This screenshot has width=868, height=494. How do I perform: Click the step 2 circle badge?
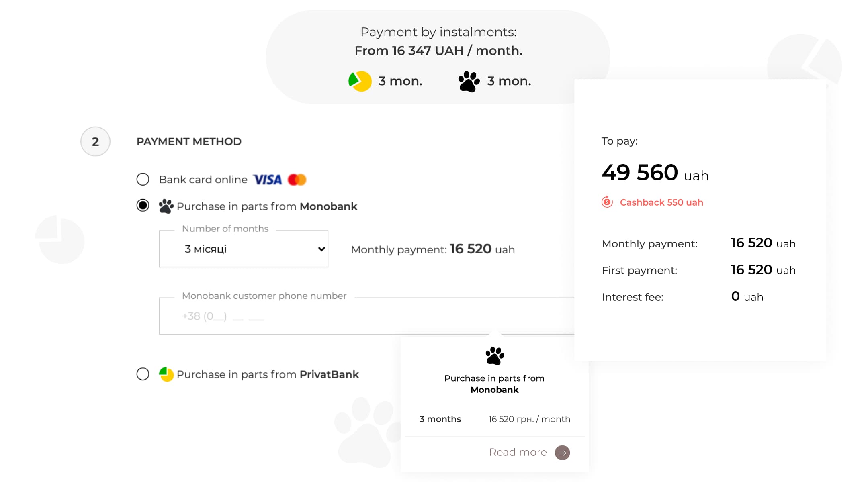pos(95,141)
